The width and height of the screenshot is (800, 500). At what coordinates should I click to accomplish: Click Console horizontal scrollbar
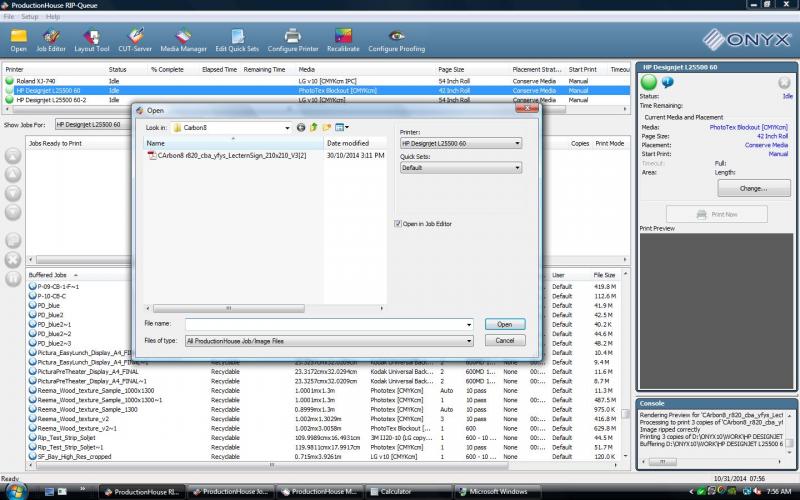662,462
